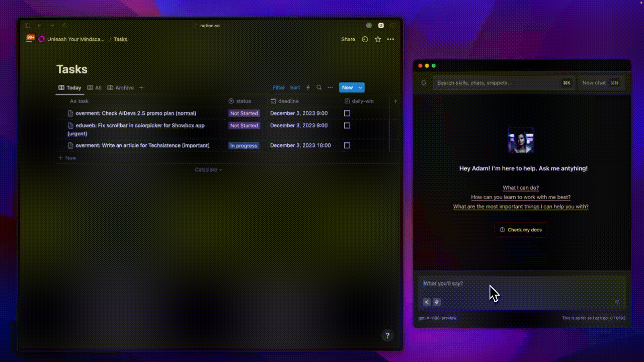Viewport: 644px width, 362px height.
Task: Click the assistant avatar image
Action: (521, 140)
